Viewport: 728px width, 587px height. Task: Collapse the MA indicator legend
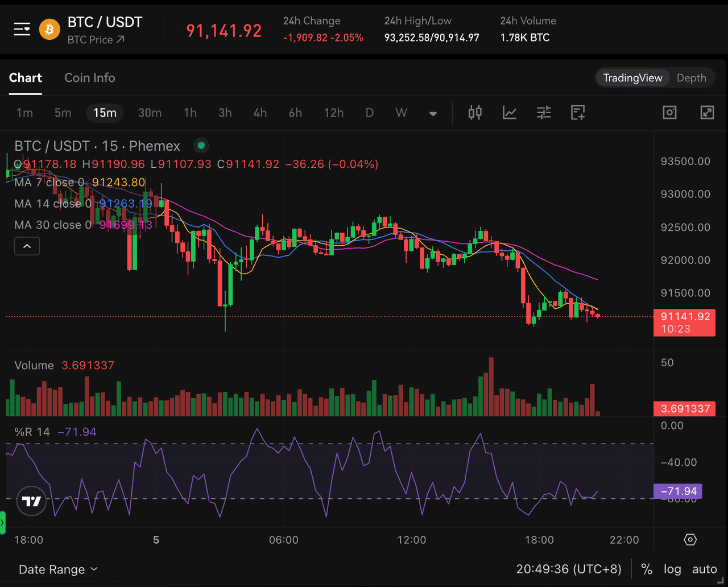27,246
